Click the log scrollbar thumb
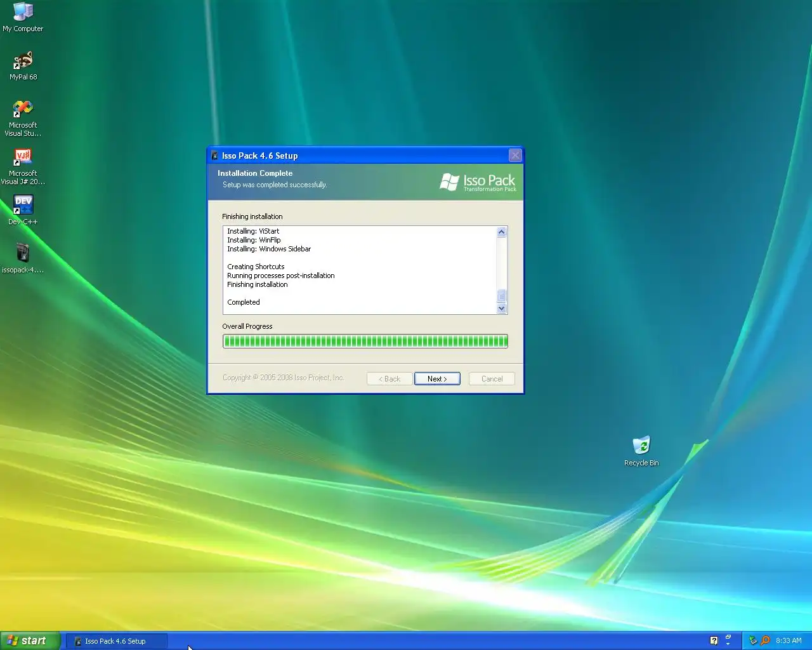Viewport: 812px width, 650px height. (501, 296)
